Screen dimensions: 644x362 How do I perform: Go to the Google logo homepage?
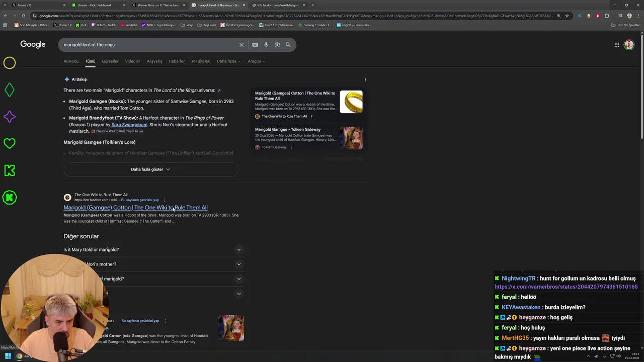click(33, 44)
